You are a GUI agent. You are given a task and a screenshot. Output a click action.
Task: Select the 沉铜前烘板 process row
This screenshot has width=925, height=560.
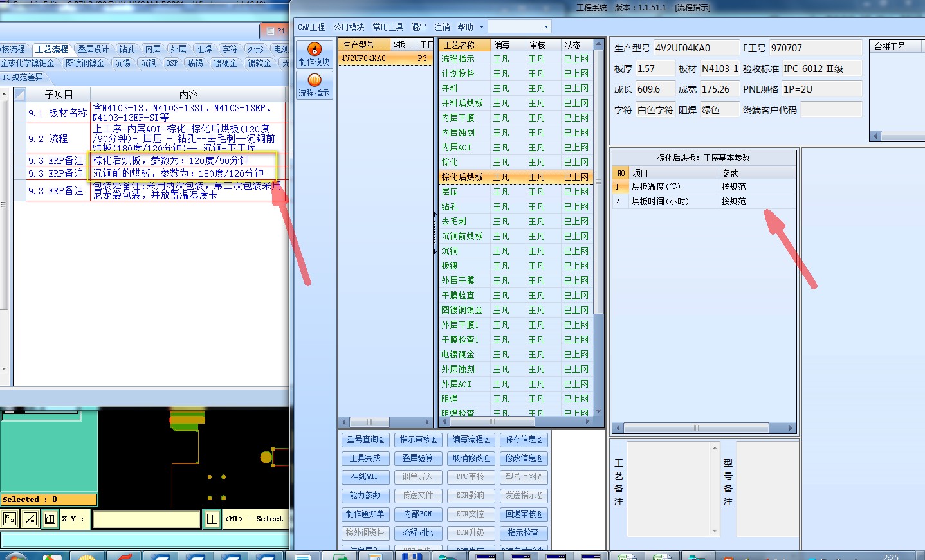516,236
